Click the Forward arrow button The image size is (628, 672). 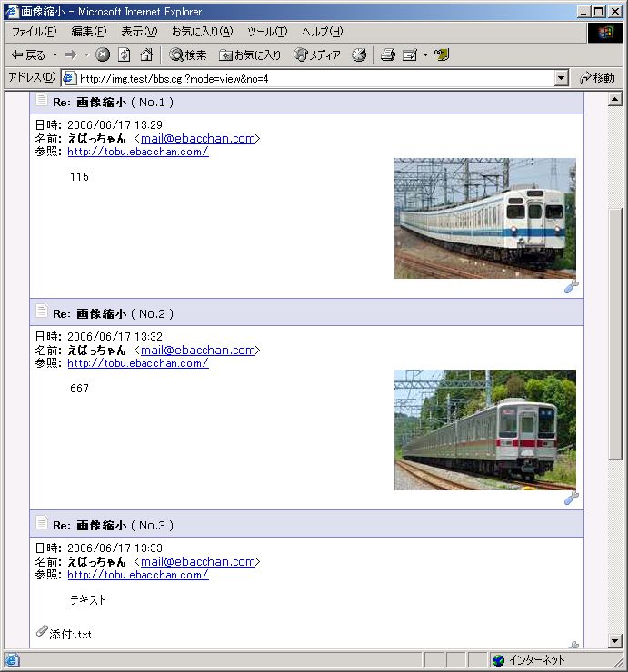71,54
